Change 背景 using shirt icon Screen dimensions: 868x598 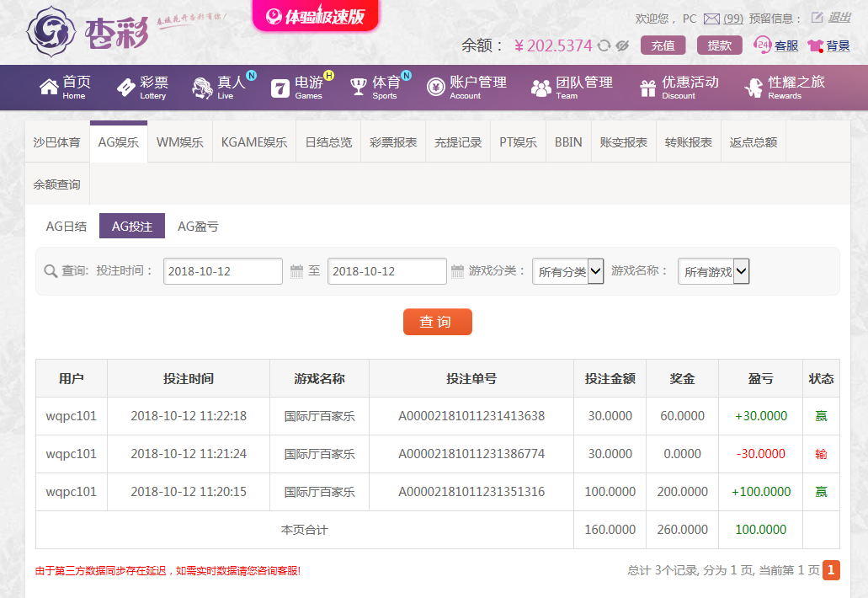click(815, 45)
